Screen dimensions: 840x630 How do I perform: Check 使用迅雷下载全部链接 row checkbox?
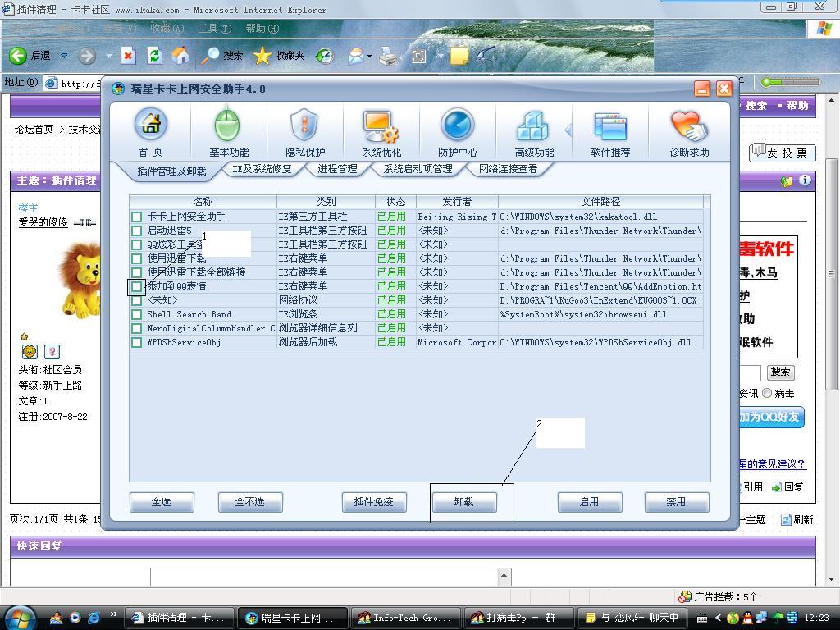pos(137,272)
